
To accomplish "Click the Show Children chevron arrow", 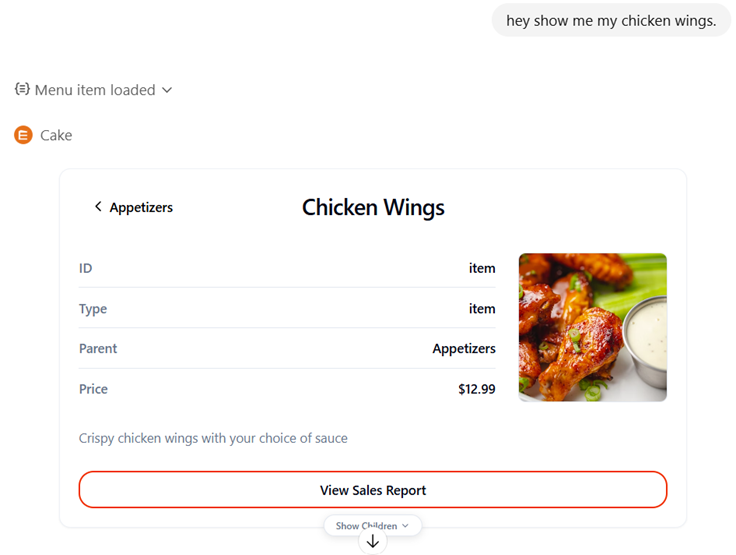I will (405, 526).
